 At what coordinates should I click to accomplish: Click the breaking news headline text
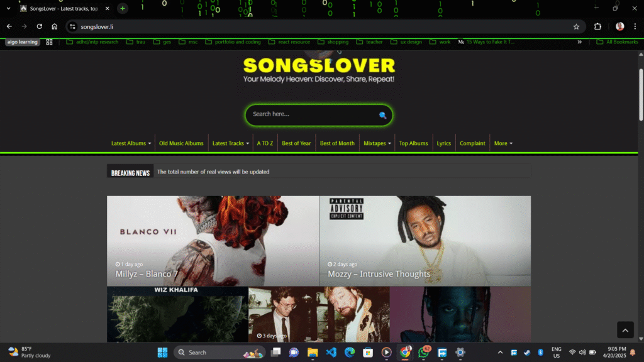213,172
